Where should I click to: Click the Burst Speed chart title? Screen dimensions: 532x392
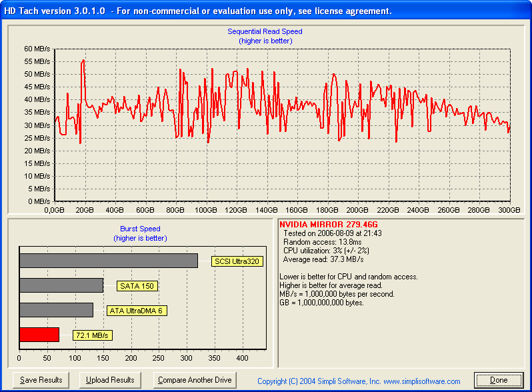point(140,229)
